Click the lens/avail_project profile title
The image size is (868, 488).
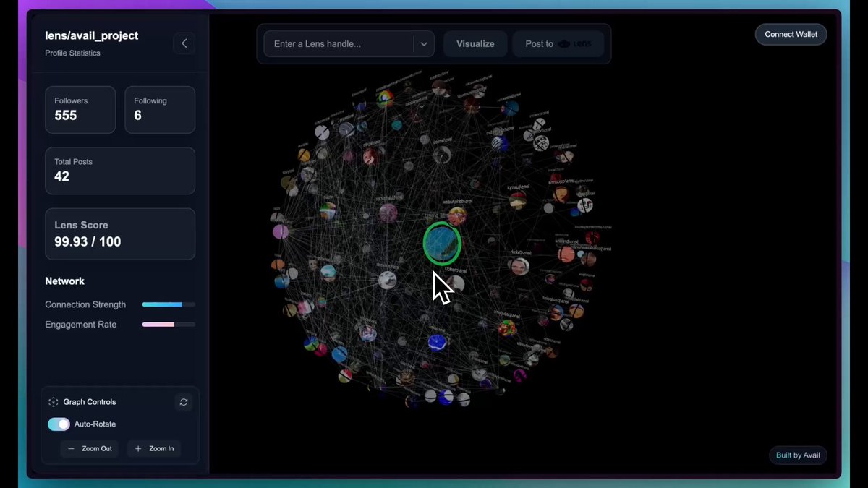92,35
